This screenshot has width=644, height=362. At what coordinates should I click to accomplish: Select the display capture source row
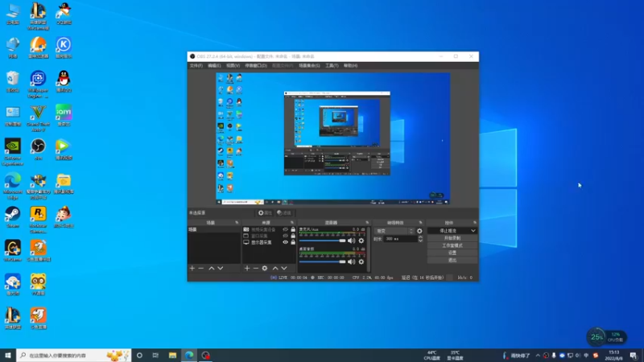point(269,242)
